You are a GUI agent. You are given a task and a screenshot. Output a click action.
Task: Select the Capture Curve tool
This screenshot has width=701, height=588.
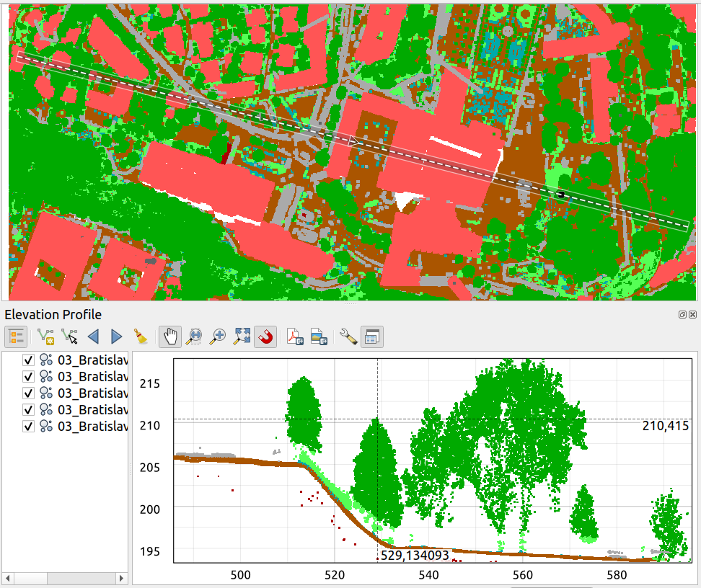[45, 337]
